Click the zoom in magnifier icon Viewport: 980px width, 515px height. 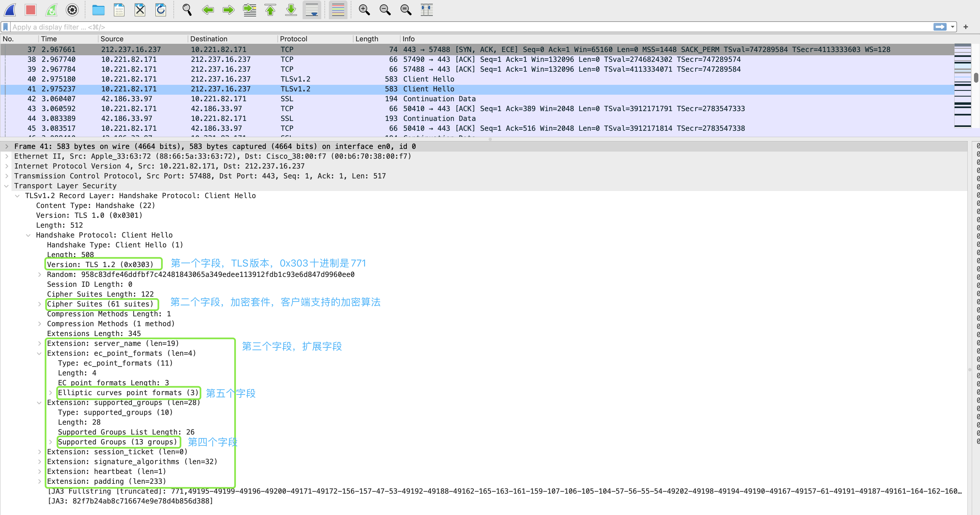pos(364,10)
